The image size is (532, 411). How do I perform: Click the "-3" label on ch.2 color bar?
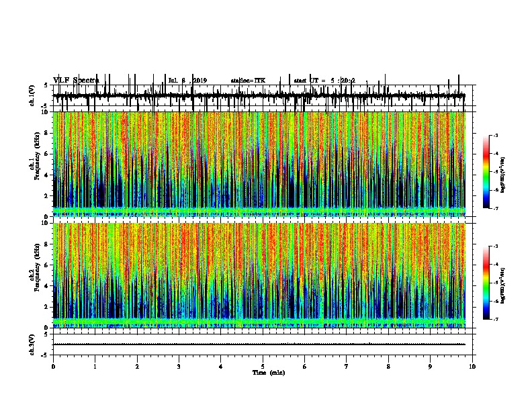(x=495, y=246)
